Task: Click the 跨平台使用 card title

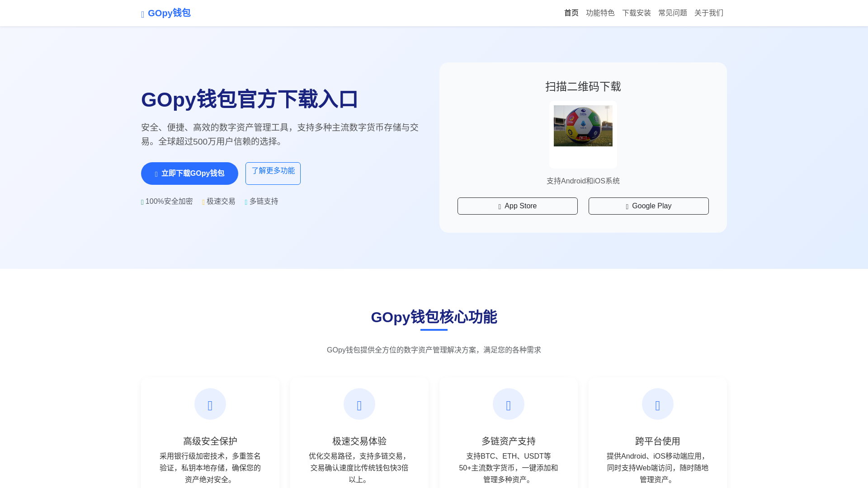Action: (x=658, y=441)
